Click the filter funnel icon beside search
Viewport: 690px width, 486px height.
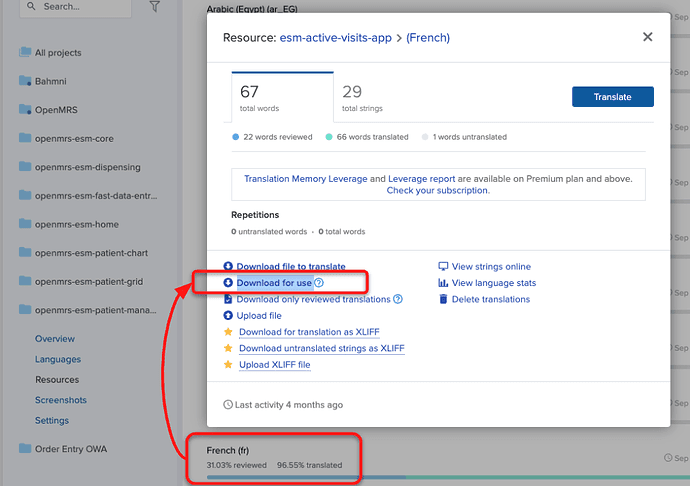154,7
